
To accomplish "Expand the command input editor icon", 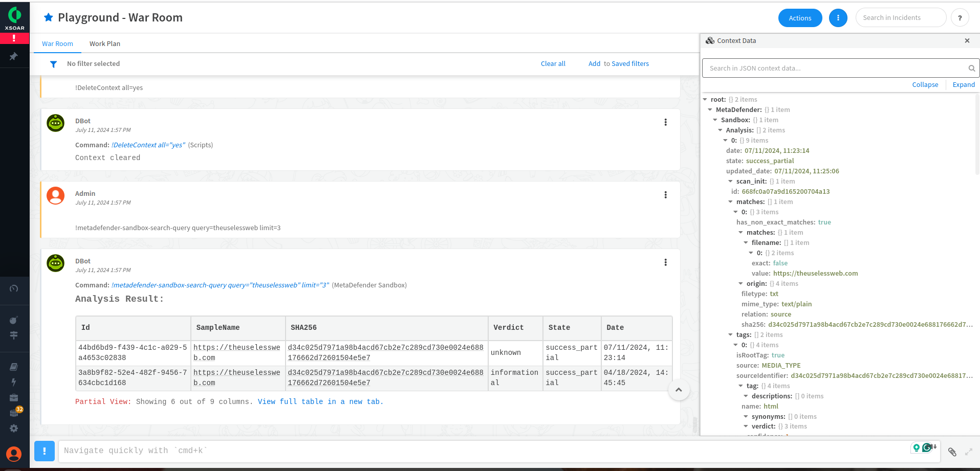I will point(969,452).
